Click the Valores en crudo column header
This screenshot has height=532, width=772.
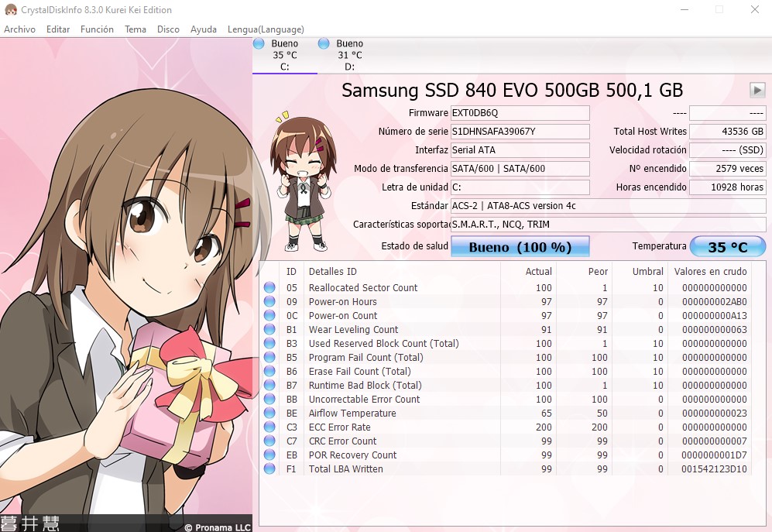[711, 271]
